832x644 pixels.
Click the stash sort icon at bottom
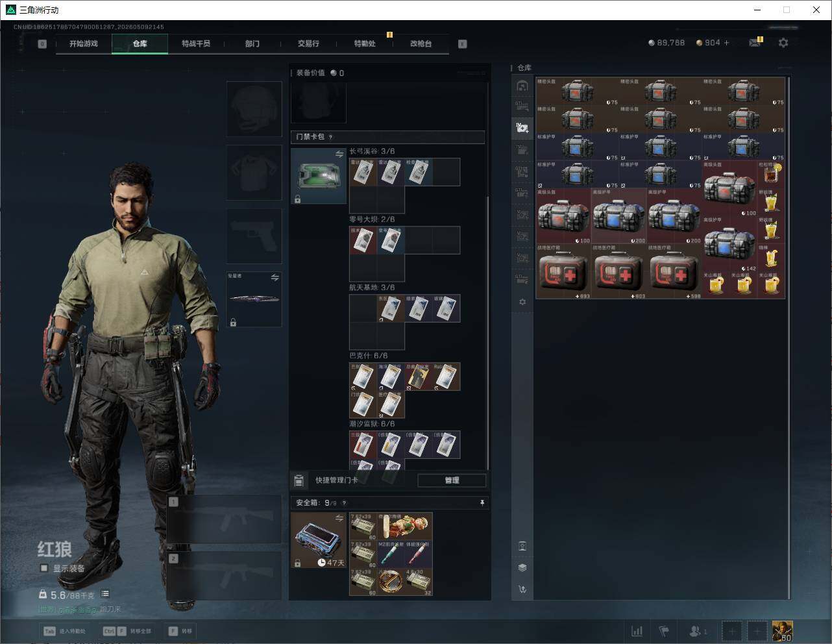[x=522, y=589]
